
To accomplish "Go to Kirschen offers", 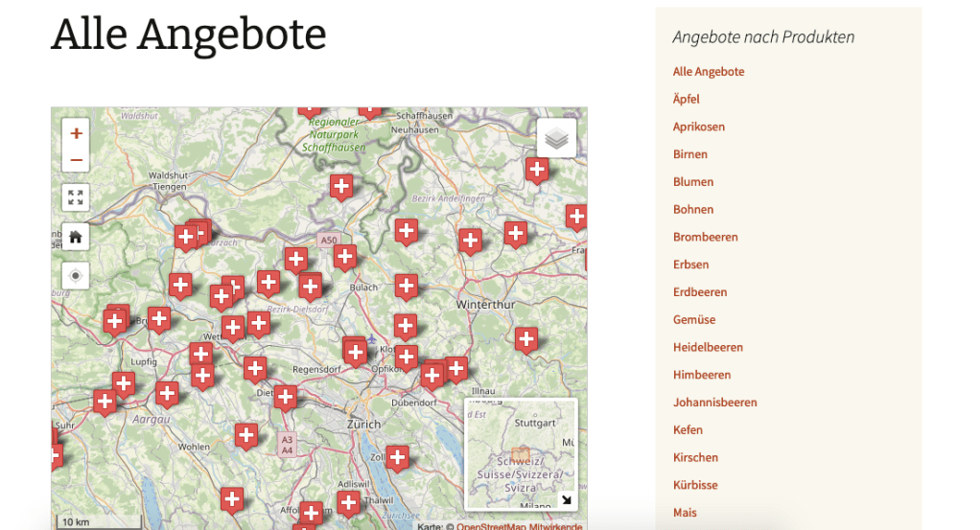I will click(695, 457).
